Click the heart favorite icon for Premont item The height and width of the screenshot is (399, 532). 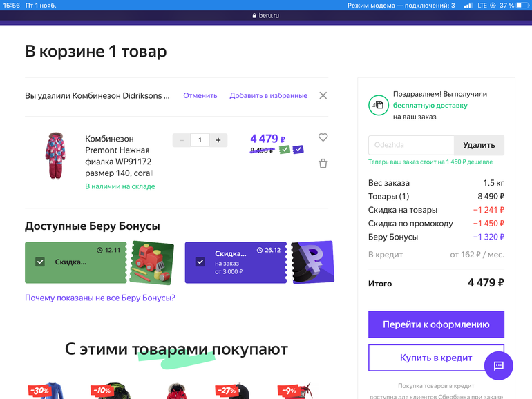323,137
